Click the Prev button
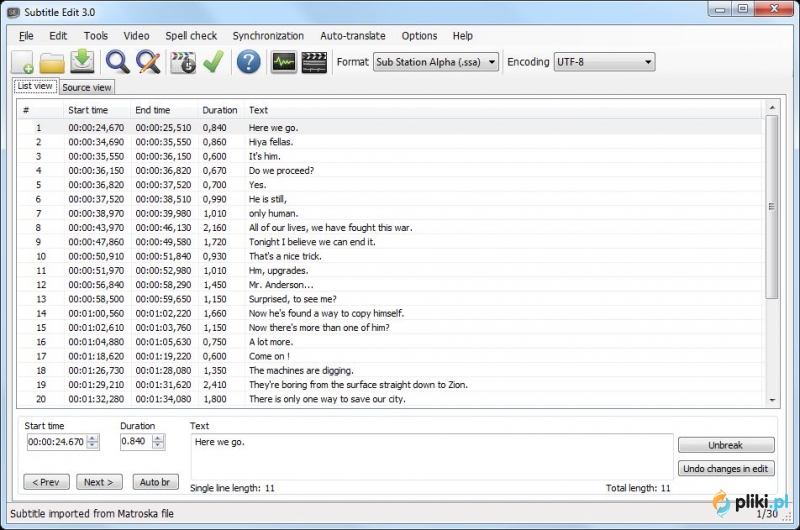 point(46,482)
